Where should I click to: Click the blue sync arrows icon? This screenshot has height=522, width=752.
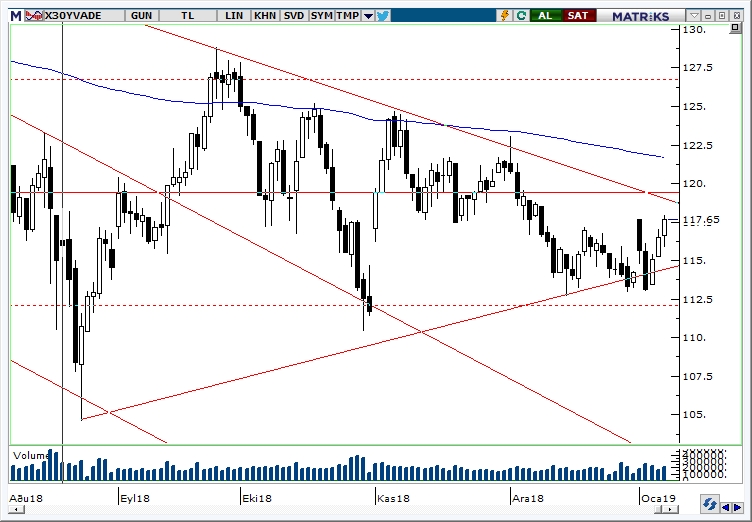tap(709, 505)
